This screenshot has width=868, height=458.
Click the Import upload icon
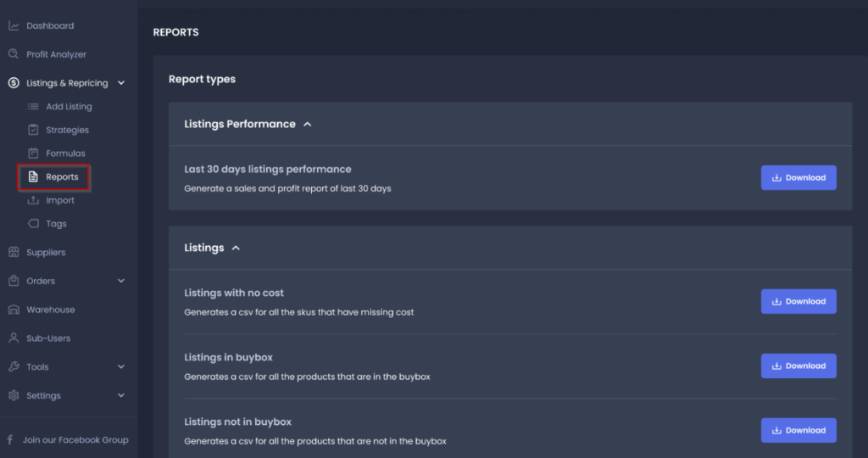33,200
